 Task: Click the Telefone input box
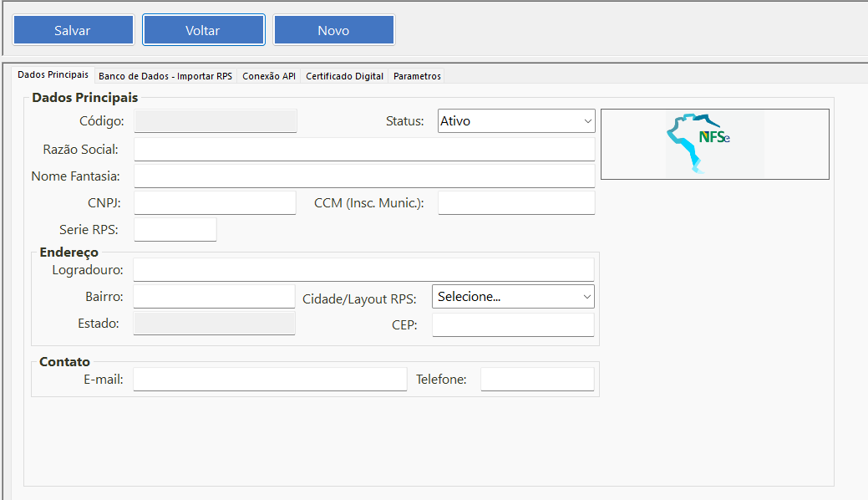[x=537, y=379]
